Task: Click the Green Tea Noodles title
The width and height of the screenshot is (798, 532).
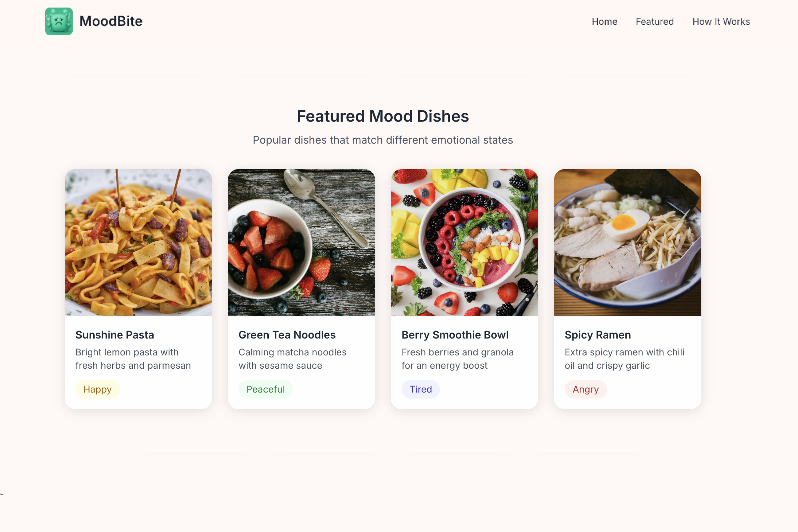Action: (x=287, y=335)
